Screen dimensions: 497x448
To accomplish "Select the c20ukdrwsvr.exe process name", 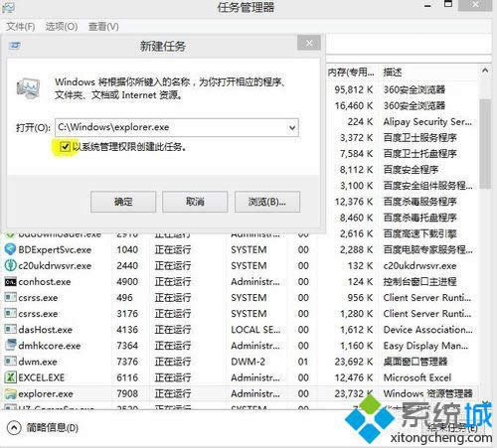I will [x=55, y=265].
